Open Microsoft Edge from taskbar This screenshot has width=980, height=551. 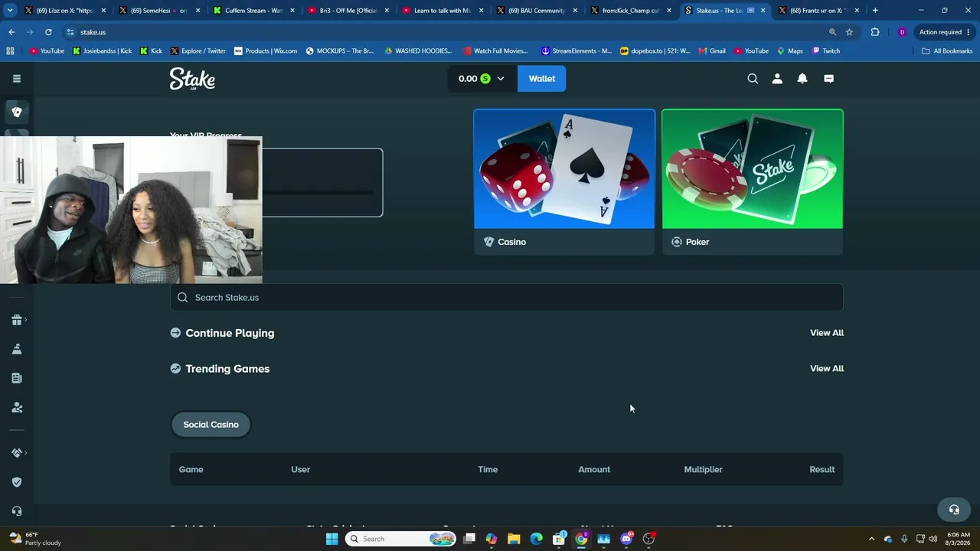(x=536, y=539)
